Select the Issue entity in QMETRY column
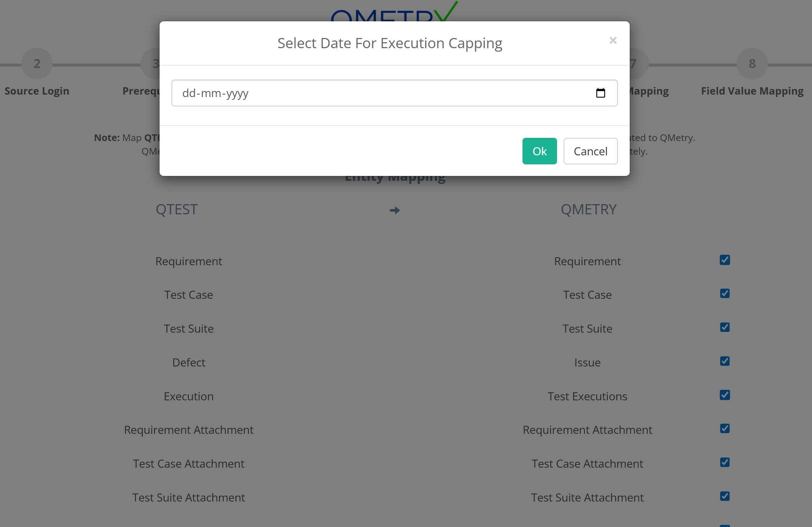 click(x=587, y=362)
